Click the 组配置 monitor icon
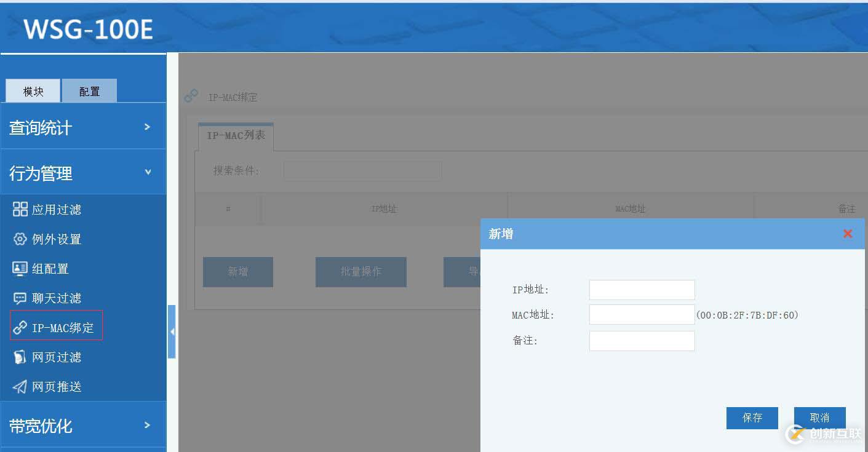 [x=20, y=268]
